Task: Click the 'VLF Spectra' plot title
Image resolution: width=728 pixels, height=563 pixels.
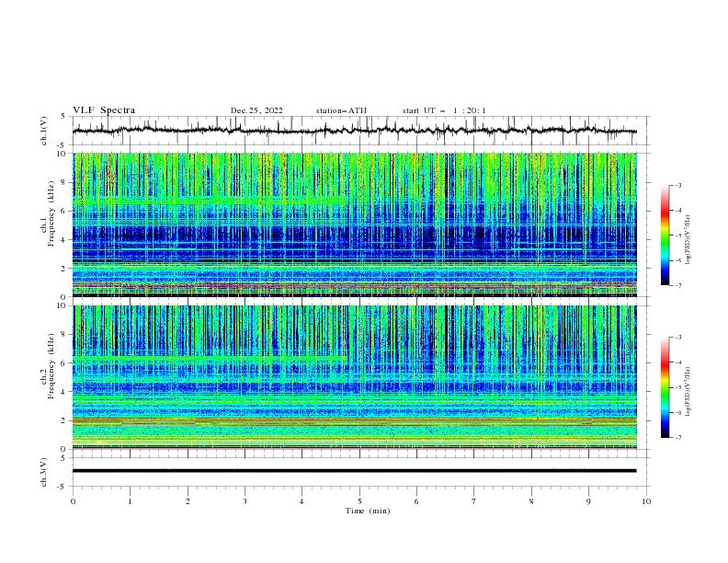Action: 104,110
